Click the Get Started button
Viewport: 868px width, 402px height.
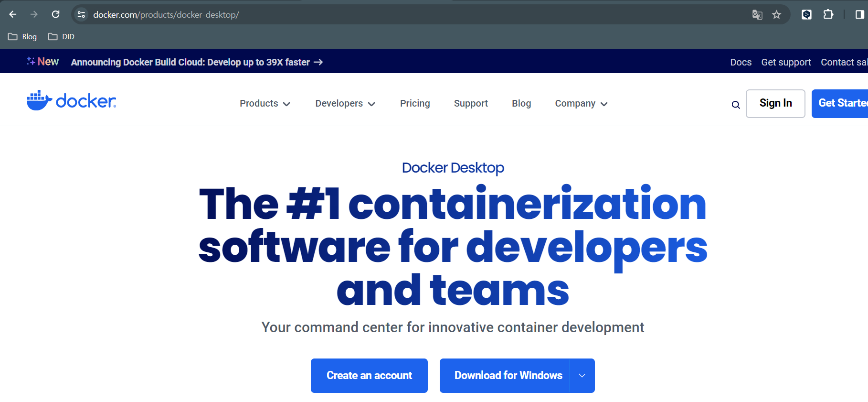coord(840,103)
